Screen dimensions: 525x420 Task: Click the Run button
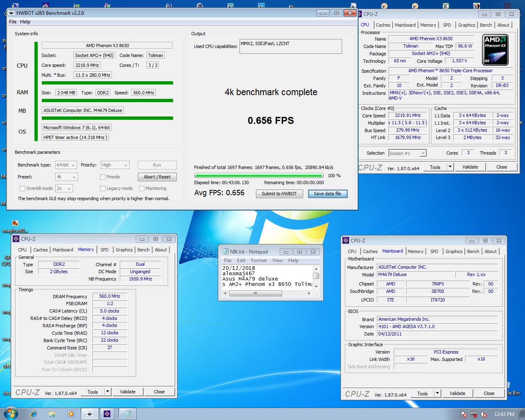(x=157, y=165)
